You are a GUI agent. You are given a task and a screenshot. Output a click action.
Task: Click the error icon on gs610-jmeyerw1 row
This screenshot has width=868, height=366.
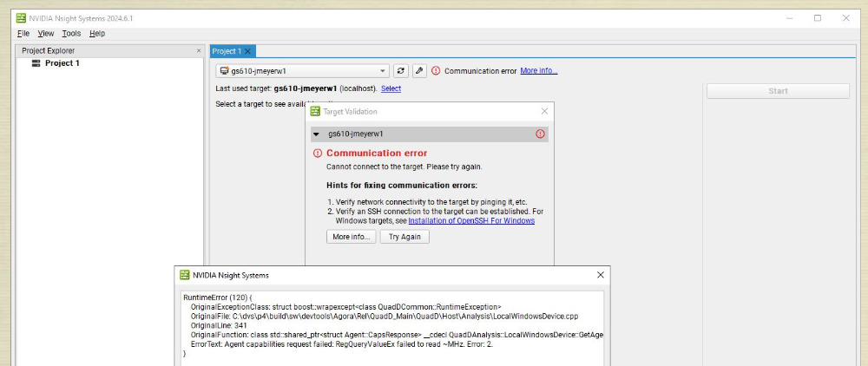tap(540, 134)
